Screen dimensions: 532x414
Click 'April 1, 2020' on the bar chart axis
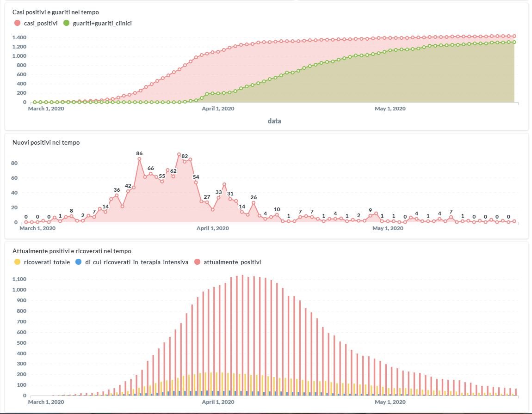pos(218,402)
